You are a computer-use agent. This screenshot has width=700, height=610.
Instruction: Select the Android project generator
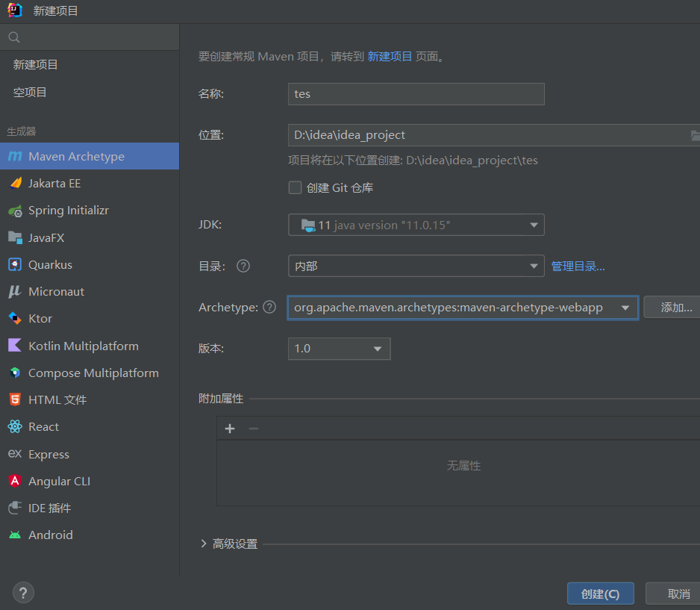(50, 535)
